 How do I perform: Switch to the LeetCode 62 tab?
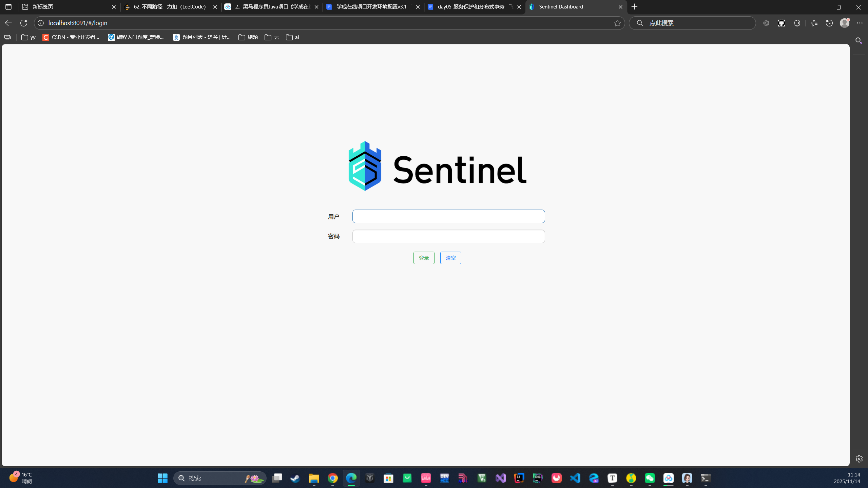tap(166, 7)
